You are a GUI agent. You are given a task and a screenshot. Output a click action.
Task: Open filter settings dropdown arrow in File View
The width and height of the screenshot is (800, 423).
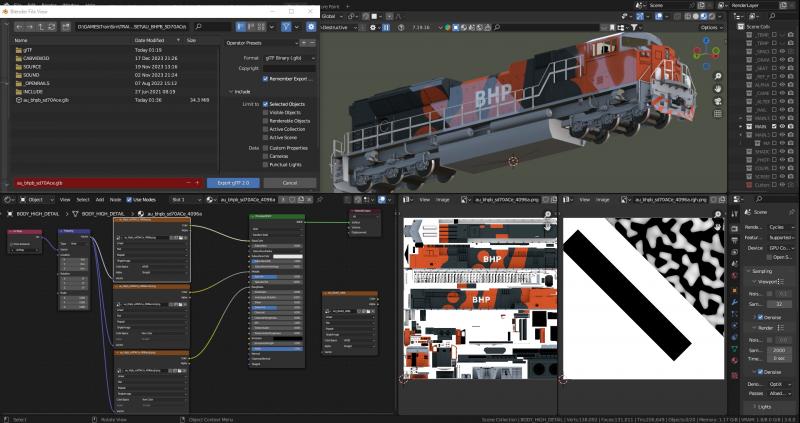(x=296, y=27)
